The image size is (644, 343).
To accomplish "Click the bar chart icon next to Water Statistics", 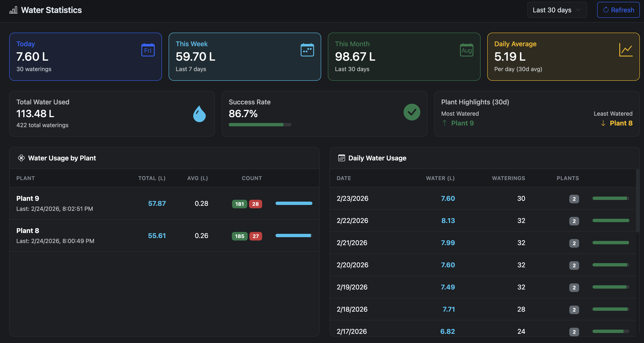I will tap(13, 10).
